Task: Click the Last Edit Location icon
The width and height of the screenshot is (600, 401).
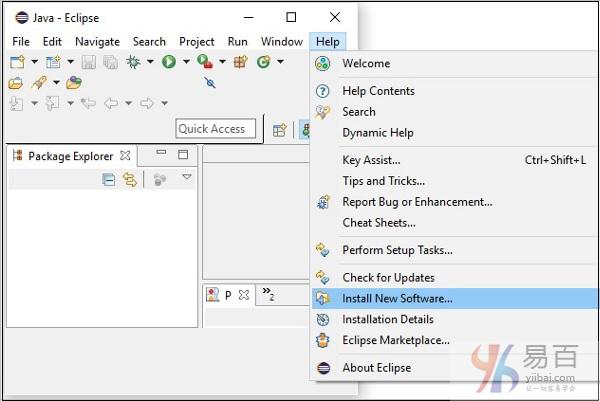Action: 88,103
